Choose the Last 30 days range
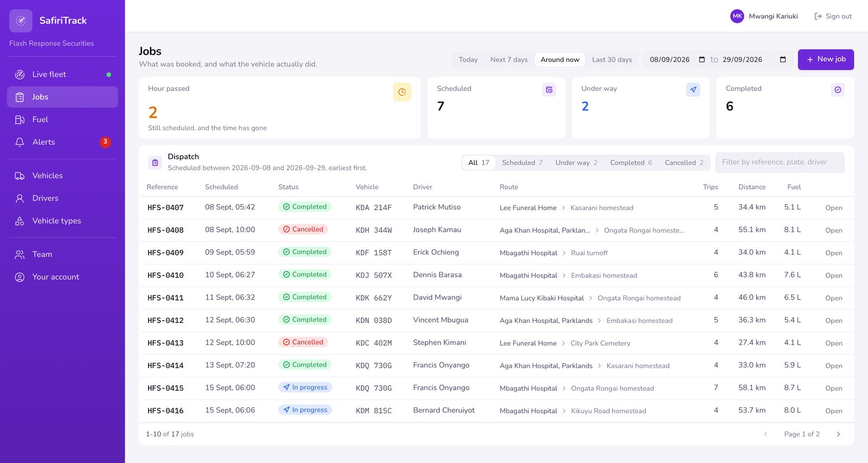This screenshot has height=463, width=868. coord(612,60)
